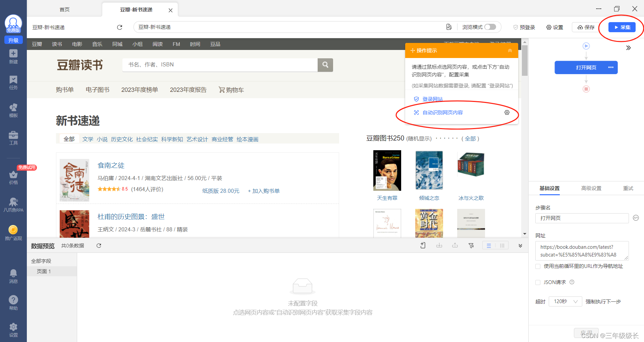The height and width of the screenshot is (342, 644).
Task: Click the 登录网站 link
Action: click(x=432, y=99)
